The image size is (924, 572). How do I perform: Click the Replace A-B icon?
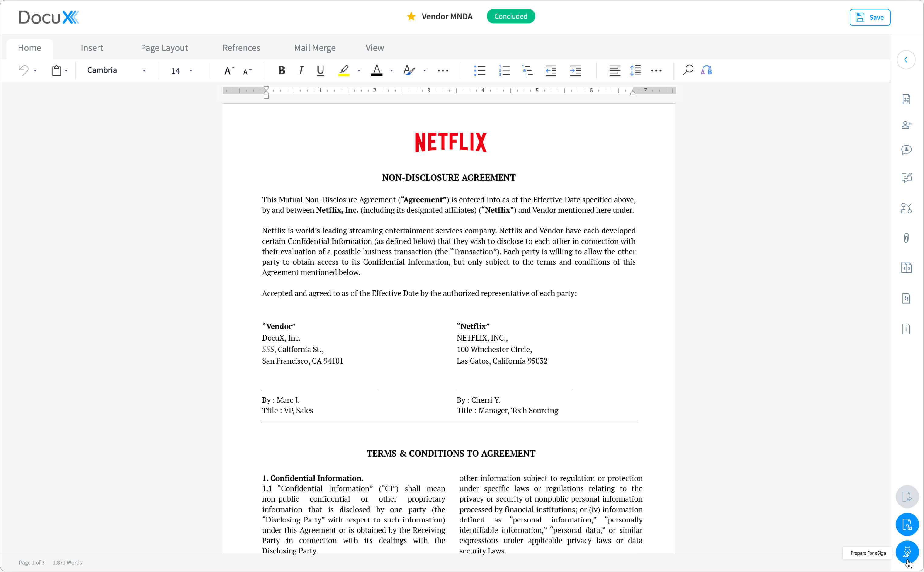(706, 70)
